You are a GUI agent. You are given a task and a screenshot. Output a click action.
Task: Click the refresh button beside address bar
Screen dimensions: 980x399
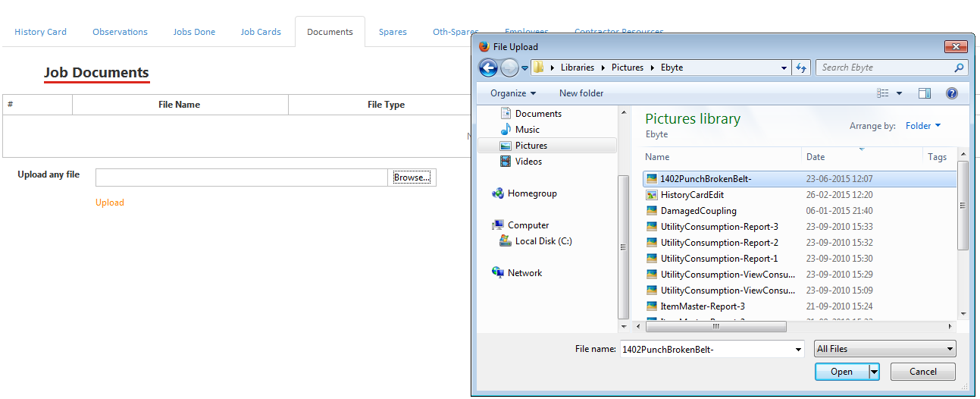[x=801, y=68]
